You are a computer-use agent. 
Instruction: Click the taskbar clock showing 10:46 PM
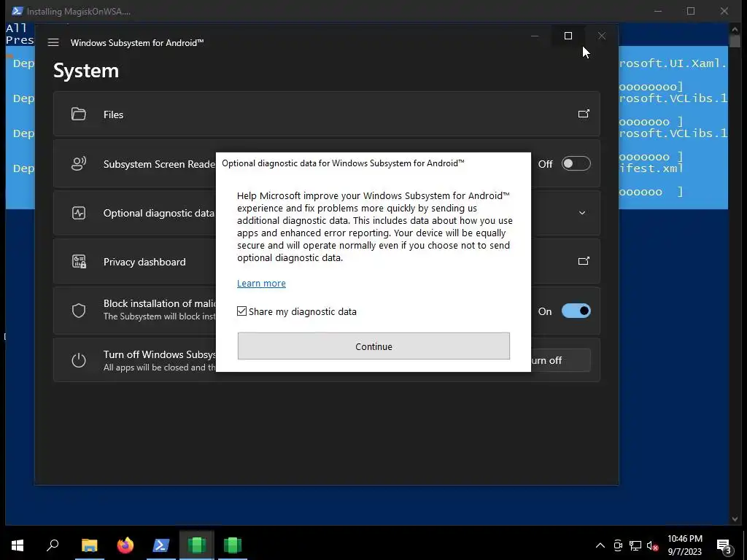point(684,545)
